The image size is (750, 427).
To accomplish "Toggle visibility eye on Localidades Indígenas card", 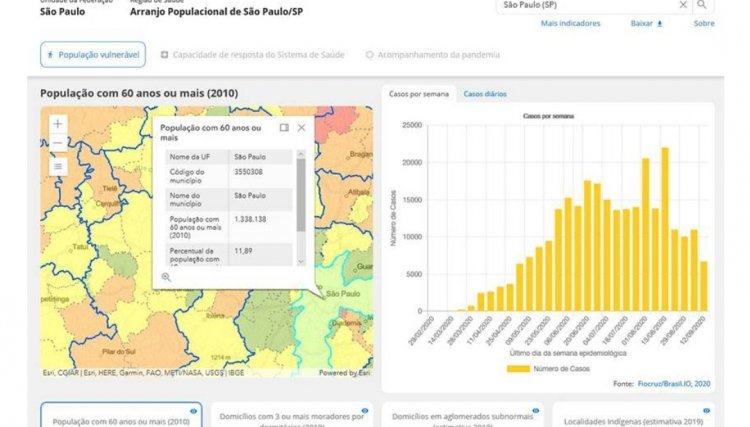I will click(x=706, y=411).
